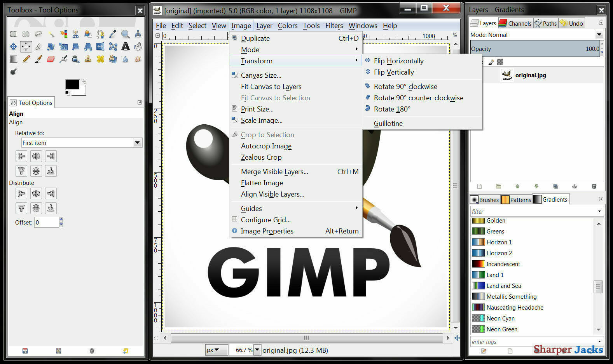Click the black foreground color swatch
Image resolution: width=613 pixels, height=364 pixels.
pyautogui.click(x=72, y=84)
